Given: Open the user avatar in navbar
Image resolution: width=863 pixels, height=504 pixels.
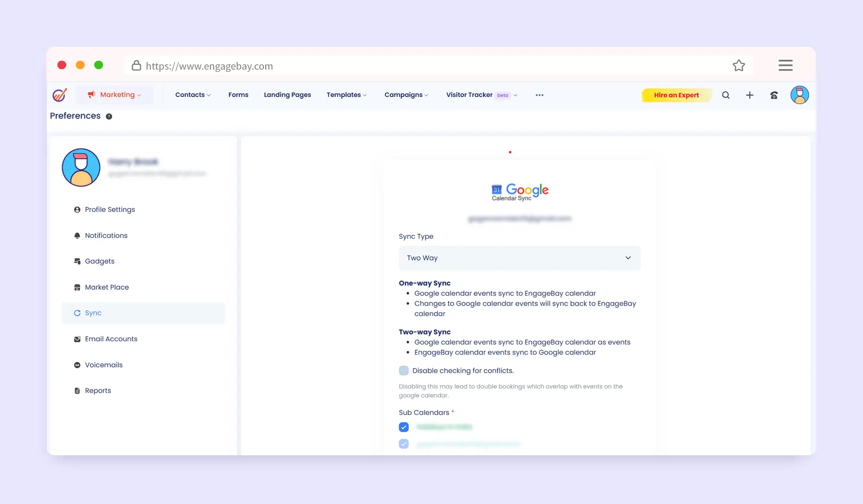Looking at the screenshot, I should pos(799,95).
